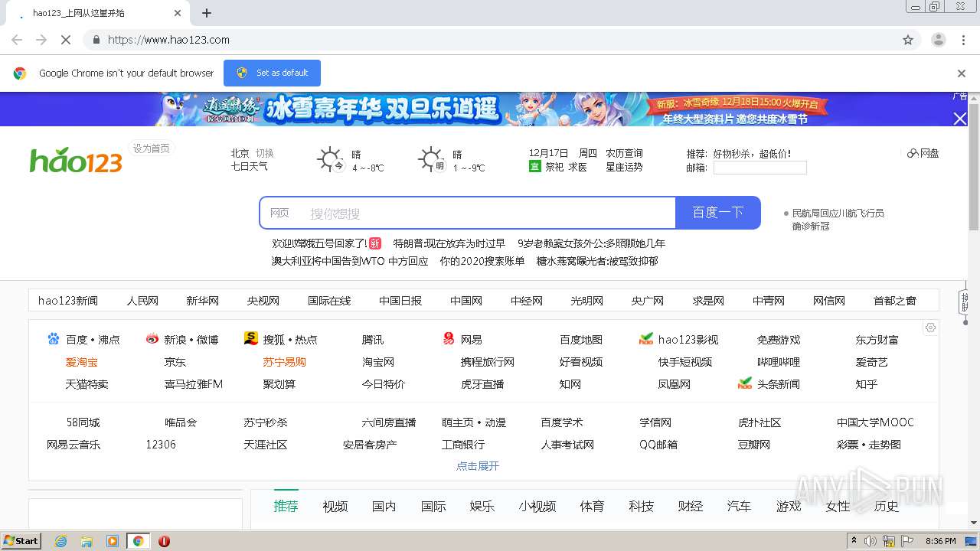Open the QQ邮箱 link

coord(658,444)
